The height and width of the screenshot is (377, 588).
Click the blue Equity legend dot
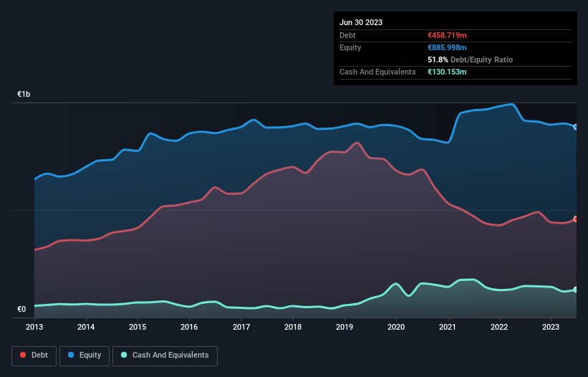point(71,355)
